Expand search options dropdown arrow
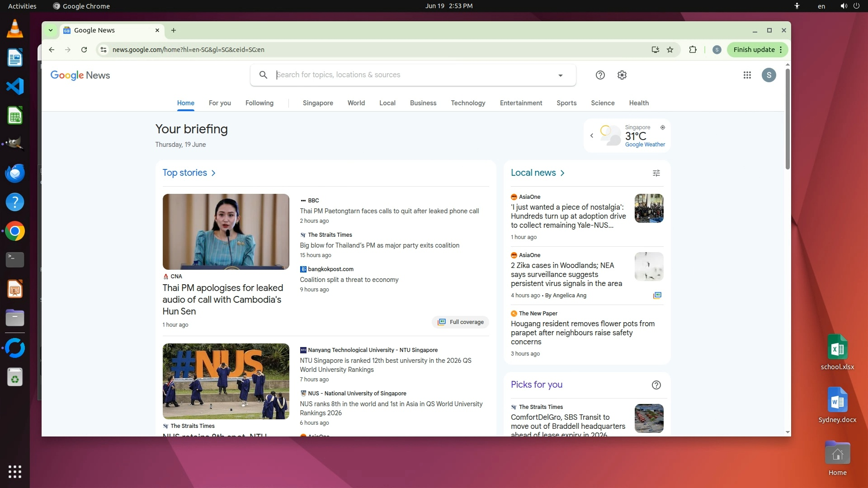The height and width of the screenshot is (488, 868). (560, 75)
